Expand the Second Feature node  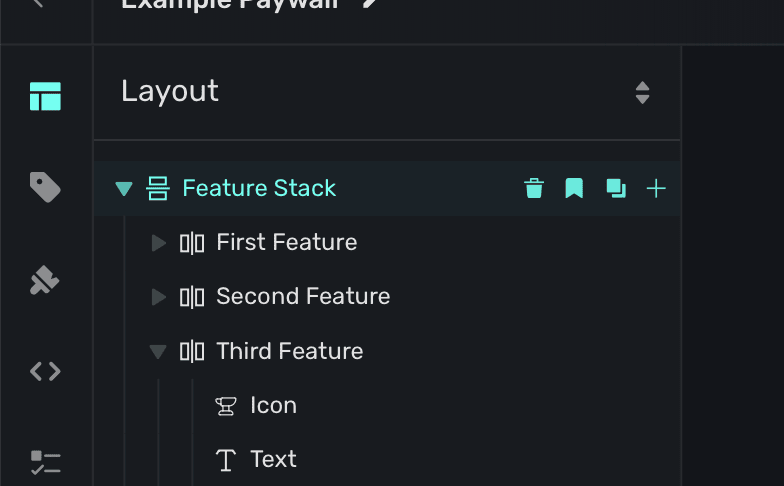coord(158,297)
